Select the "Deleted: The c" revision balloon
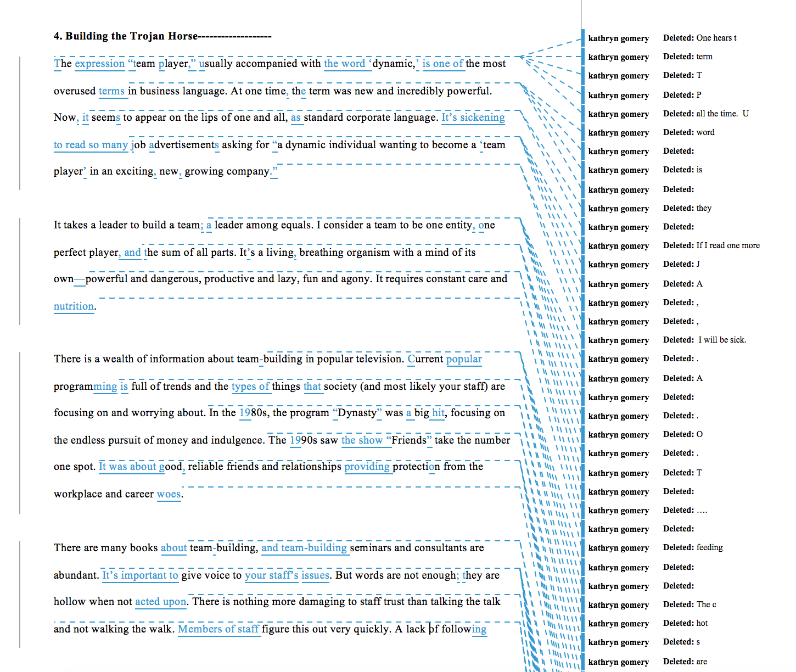796x672 pixels. coord(690,604)
